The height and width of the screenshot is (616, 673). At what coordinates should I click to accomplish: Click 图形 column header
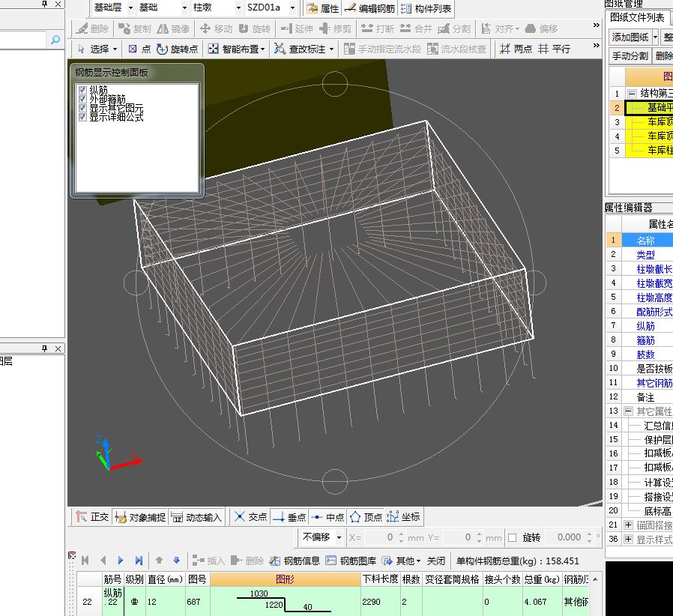pyautogui.click(x=286, y=579)
